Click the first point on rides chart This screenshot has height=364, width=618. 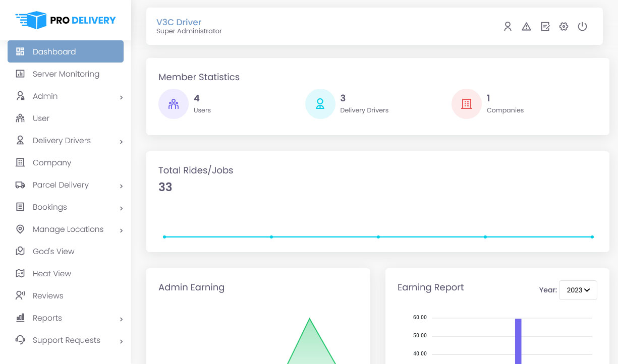pos(164,236)
